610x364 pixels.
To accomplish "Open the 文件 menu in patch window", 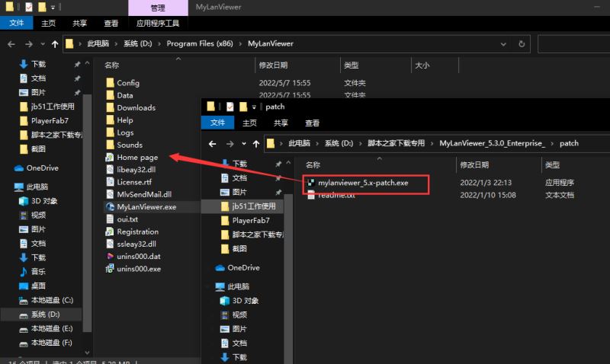I will [x=217, y=123].
